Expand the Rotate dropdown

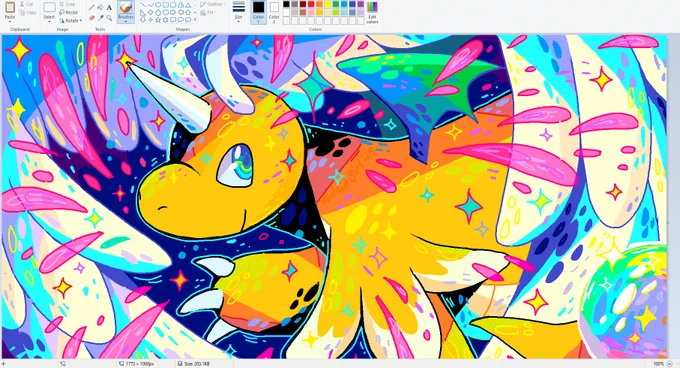coord(70,20)
